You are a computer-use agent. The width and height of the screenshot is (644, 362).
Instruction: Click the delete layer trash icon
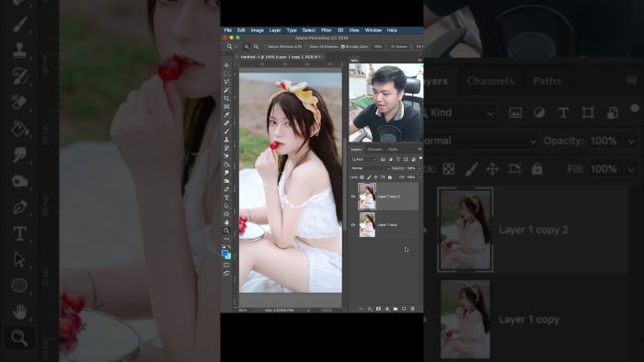pyautogui.click(x=412, y=309)
